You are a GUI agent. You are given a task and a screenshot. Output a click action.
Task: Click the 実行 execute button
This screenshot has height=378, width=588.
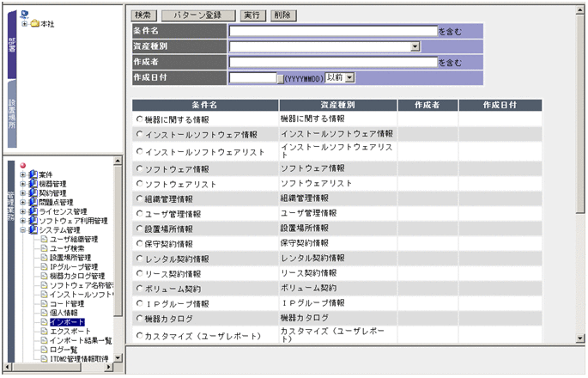coord(252,15)
